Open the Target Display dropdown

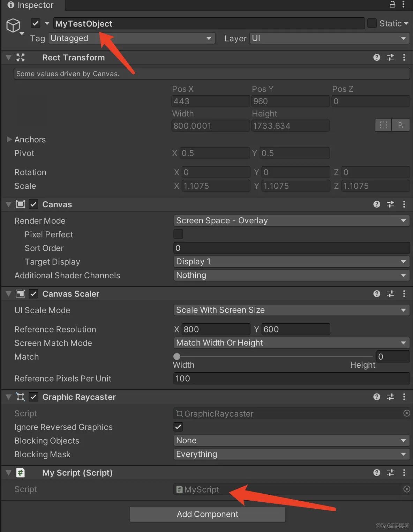tap(292, 261)
